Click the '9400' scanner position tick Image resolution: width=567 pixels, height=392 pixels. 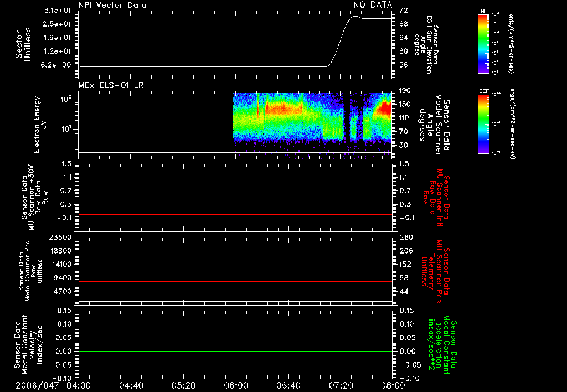pyautogui.click(x=63, y=278)
